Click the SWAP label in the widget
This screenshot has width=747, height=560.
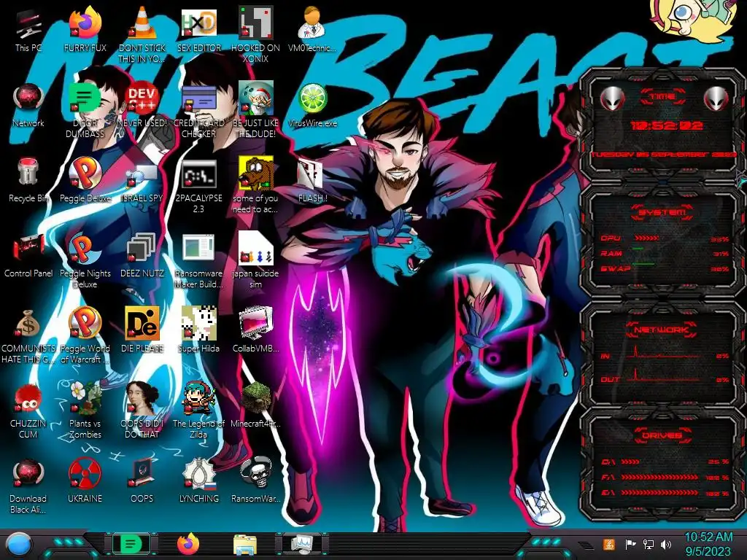pos(616,268)
